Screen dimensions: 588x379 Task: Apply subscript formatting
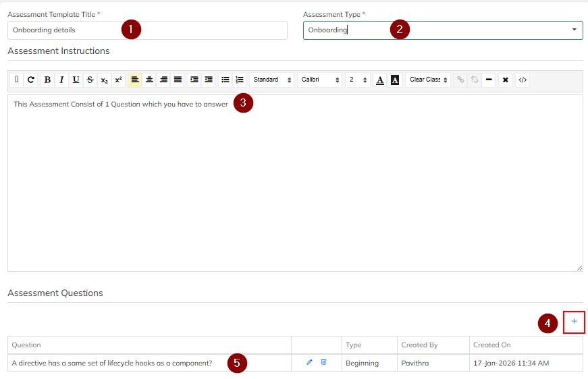click(x=104, y=80)
